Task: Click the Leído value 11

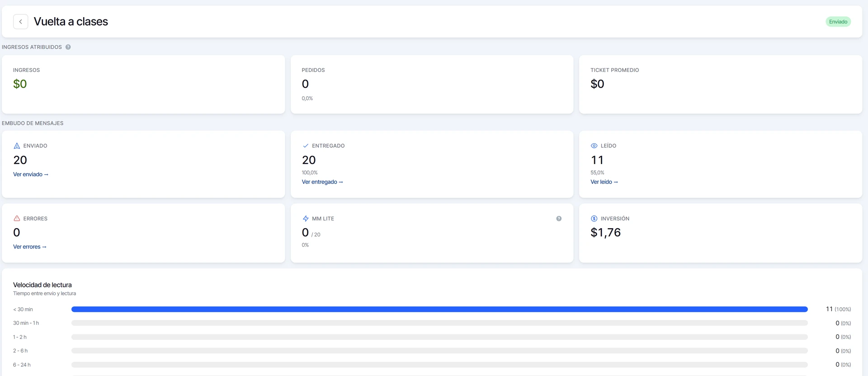Action: pyautogui.click(x=597, y=160)
